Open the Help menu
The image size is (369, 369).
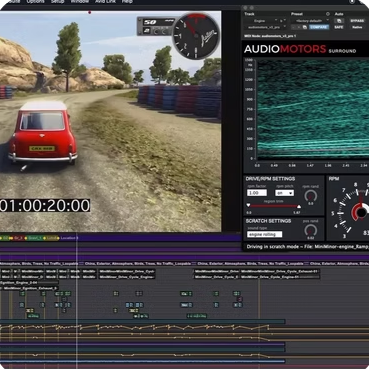point(127,2)
